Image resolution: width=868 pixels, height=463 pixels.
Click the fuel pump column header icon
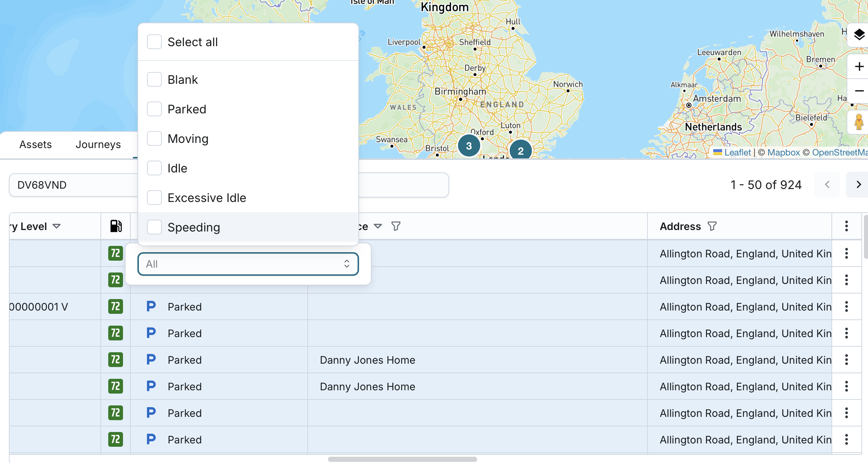tap(116, 226)
